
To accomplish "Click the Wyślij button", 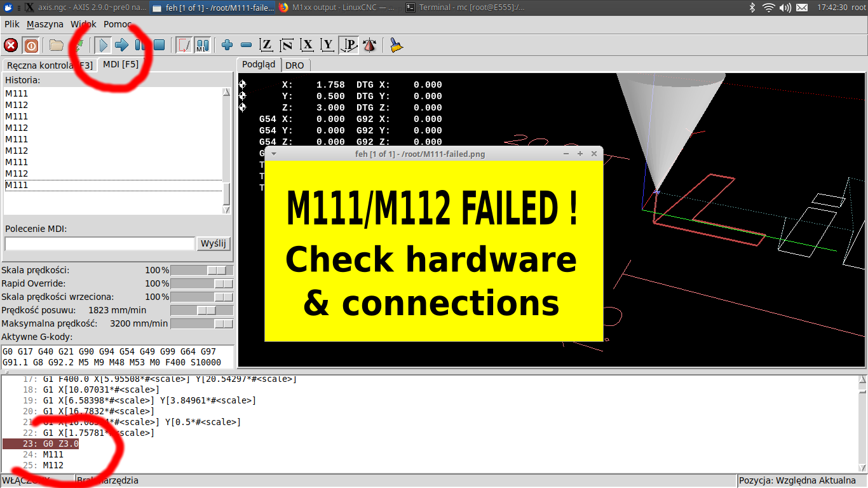I will [x=214, y=244].
